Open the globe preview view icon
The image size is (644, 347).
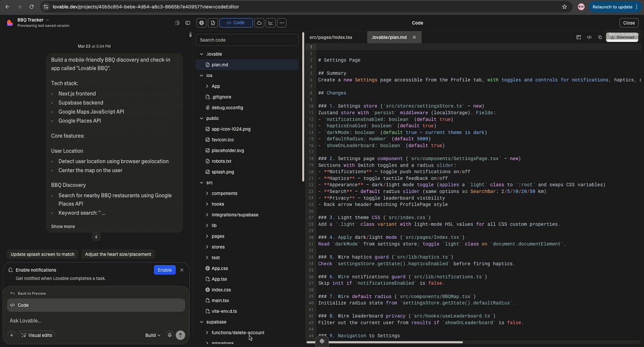(x=202, y=23)
